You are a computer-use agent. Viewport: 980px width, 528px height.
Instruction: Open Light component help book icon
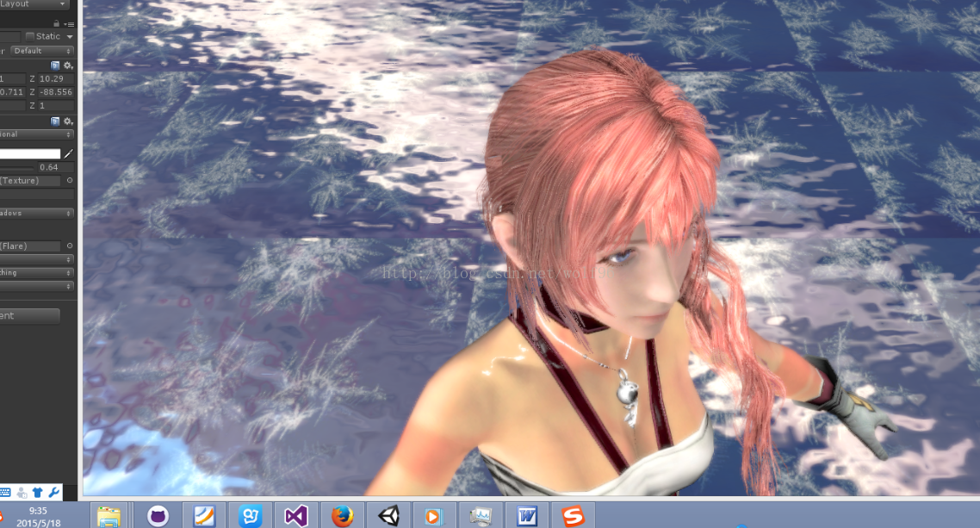tap(55, 121)
